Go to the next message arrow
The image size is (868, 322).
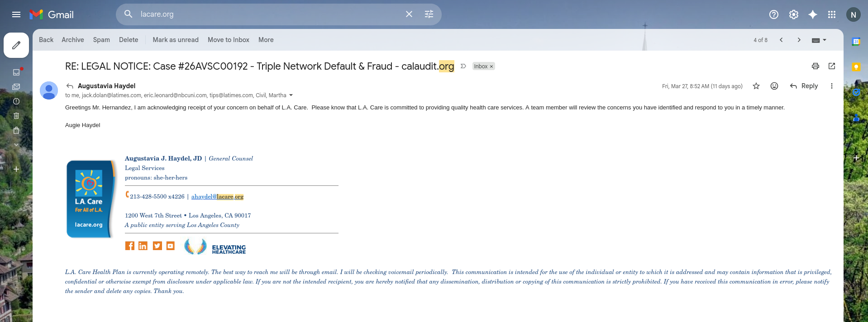pyautogui.click(x=799, y=40)
